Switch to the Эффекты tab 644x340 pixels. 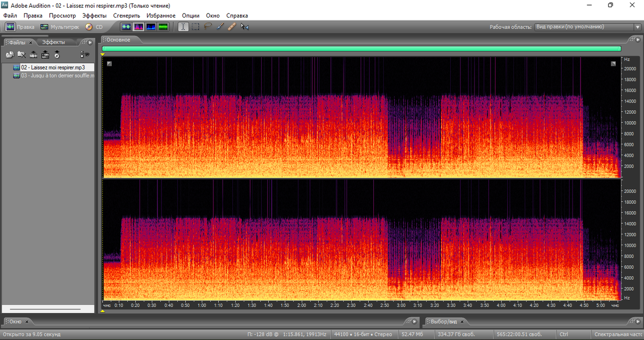click(x=53, y=43)
